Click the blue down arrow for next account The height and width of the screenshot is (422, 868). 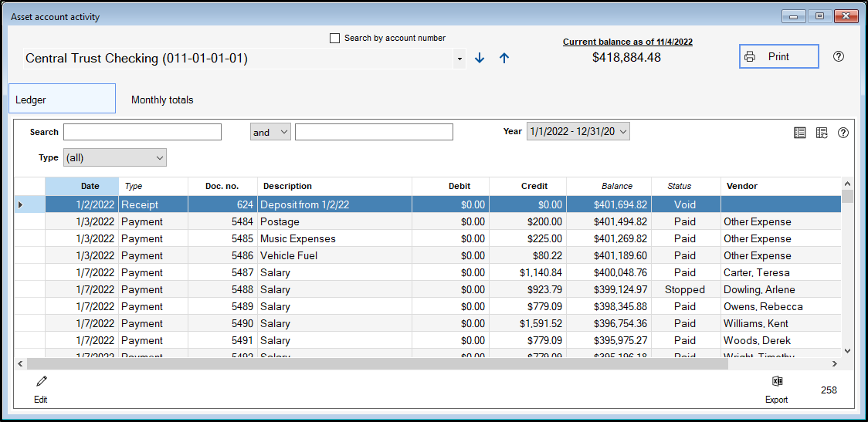pyautogui.click(x=480, y=58)
